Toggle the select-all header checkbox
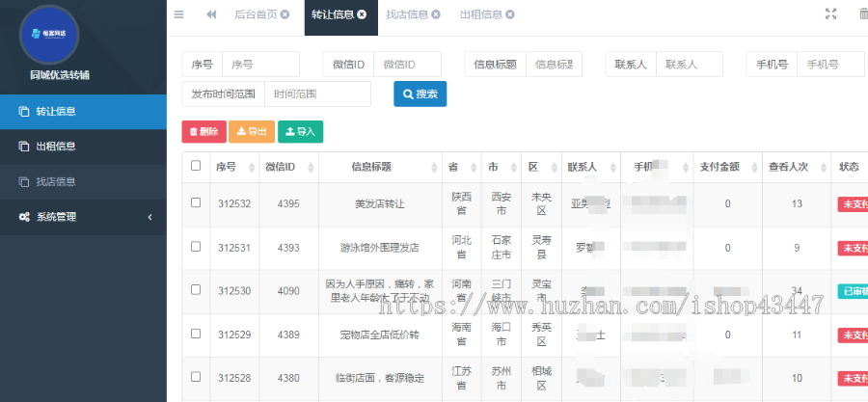The image size is (868, 402). tap(196, 166)
